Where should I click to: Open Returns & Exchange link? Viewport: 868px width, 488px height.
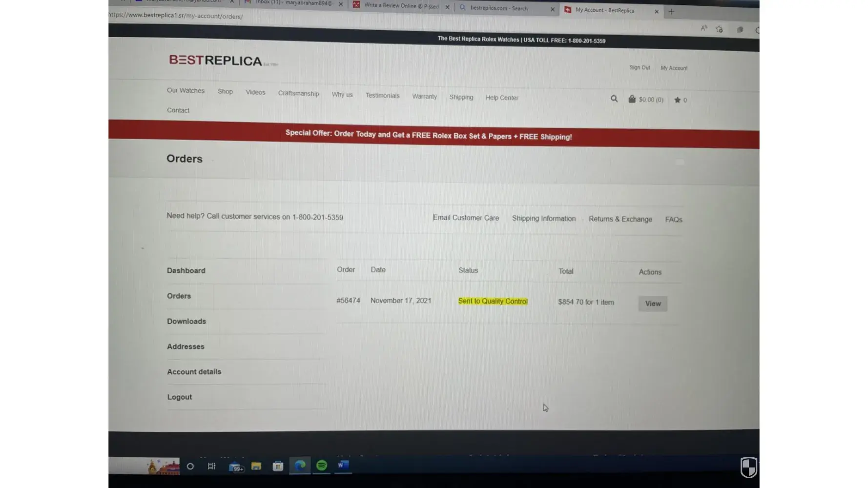620,219
